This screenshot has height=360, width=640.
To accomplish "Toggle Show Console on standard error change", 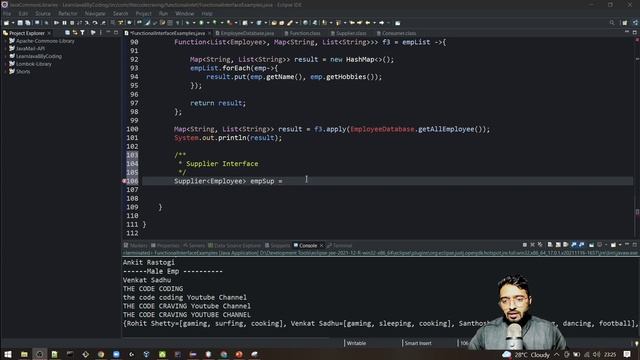I will (x=582, y=245).
